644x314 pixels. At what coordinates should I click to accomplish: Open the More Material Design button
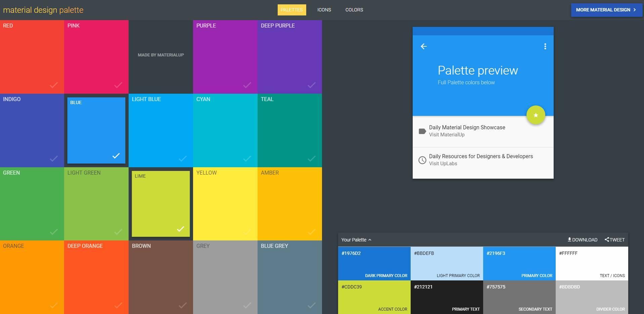pos(606,10)
